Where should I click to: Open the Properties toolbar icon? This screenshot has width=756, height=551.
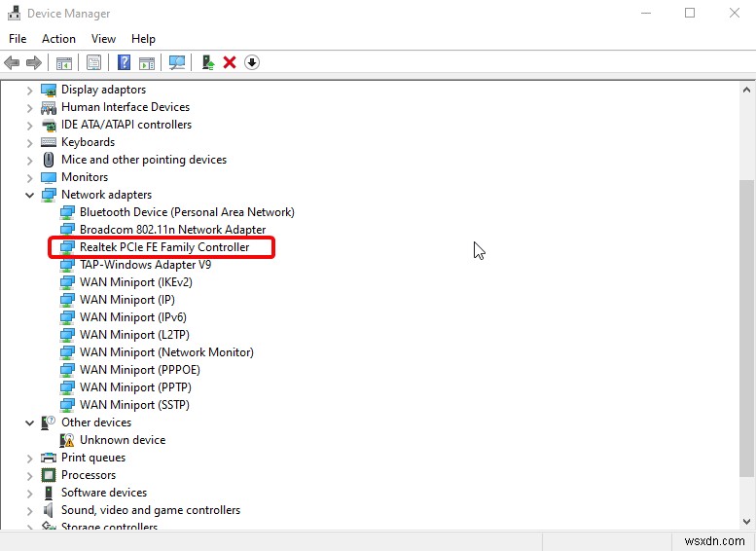(93, 62)
